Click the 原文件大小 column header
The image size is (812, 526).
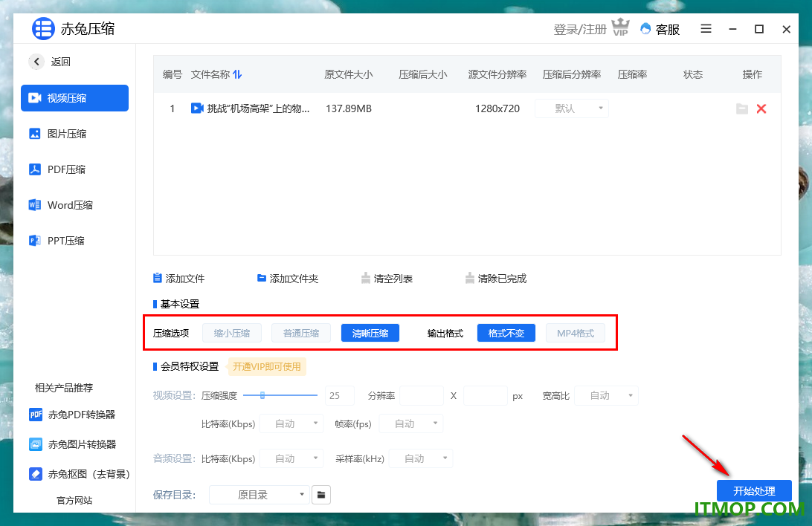tap(349, 74)
